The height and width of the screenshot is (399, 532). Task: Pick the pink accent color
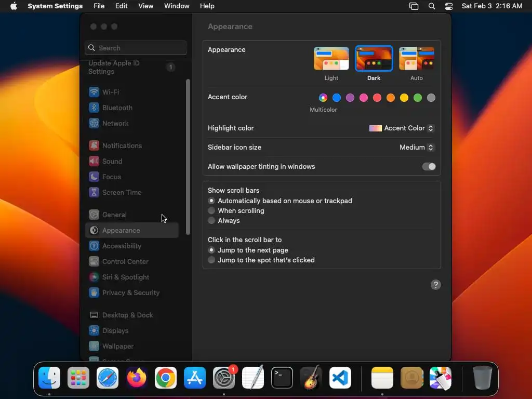click(x=364, y=98)
